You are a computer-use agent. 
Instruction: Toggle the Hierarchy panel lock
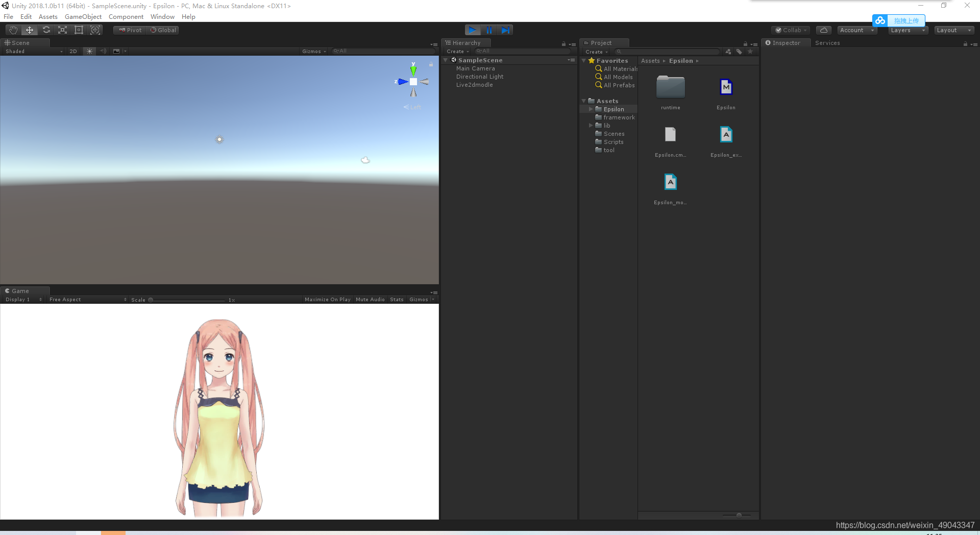(563, 44)
